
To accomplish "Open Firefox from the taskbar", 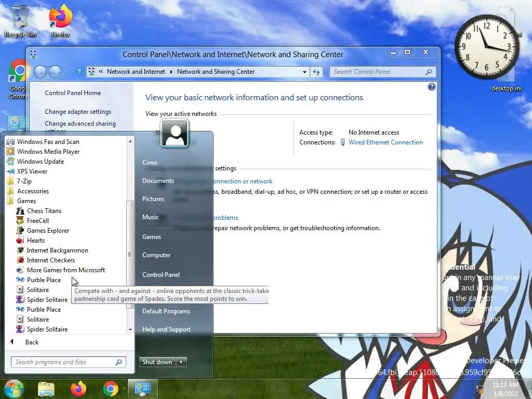I will click(x=78, y=389).
